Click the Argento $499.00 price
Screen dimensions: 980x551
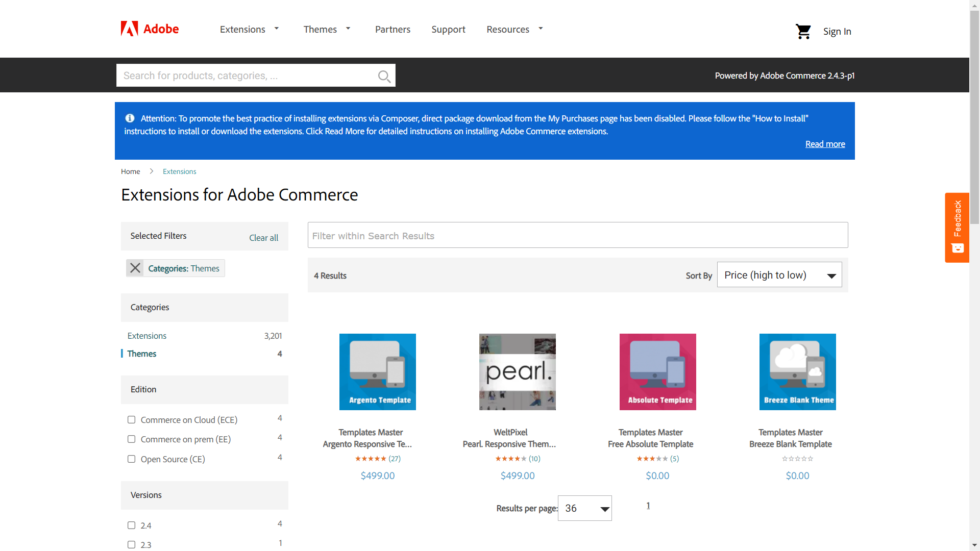(378, 476)
